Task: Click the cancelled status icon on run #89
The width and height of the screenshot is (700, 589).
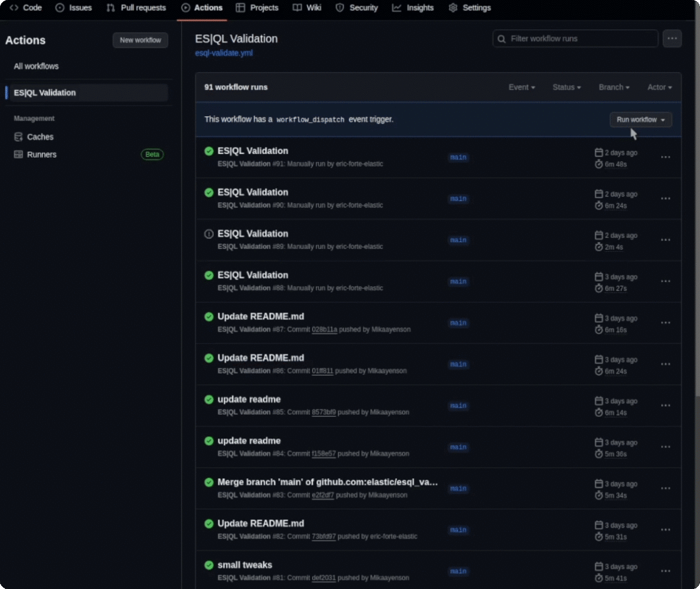Action: coord(209,234)
